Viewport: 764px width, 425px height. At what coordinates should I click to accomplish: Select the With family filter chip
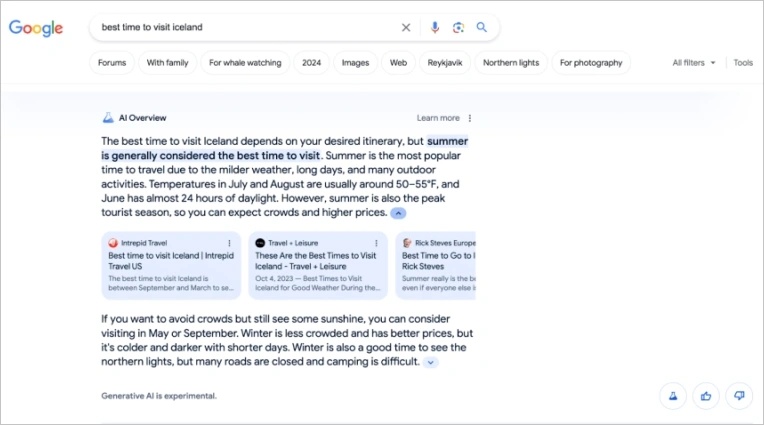click(167, 62)
